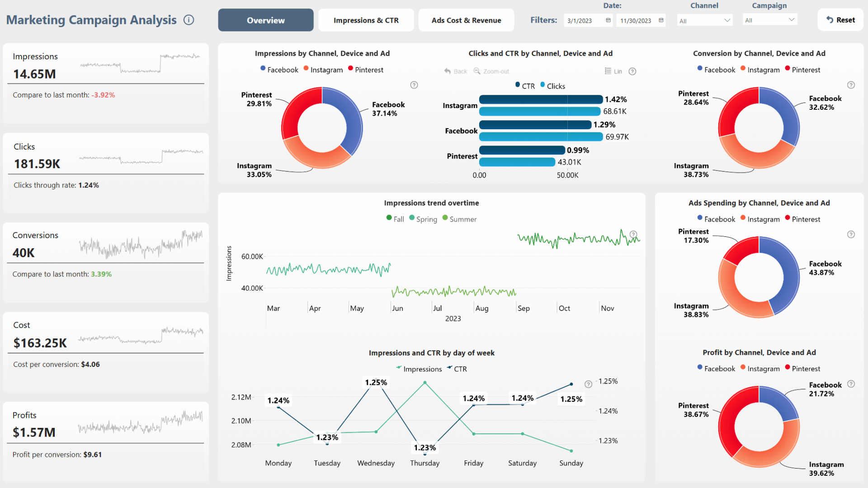Select the calendar icon for the start date
Image resolution: width=868 pixels, height=488 pixels.
608,20
